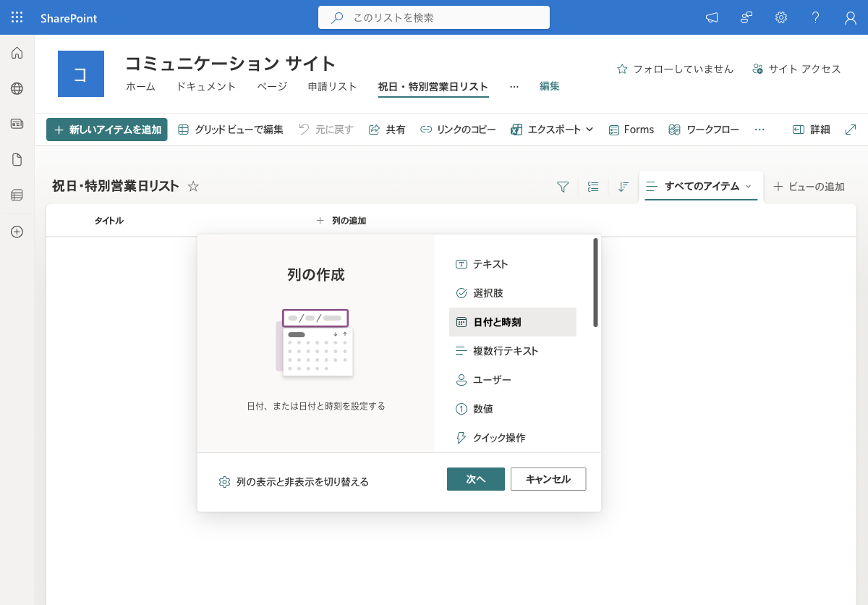Screen dimensions: 868x605
Task: Go to Home icon in left rail
Action: click(x=17, y=53)
